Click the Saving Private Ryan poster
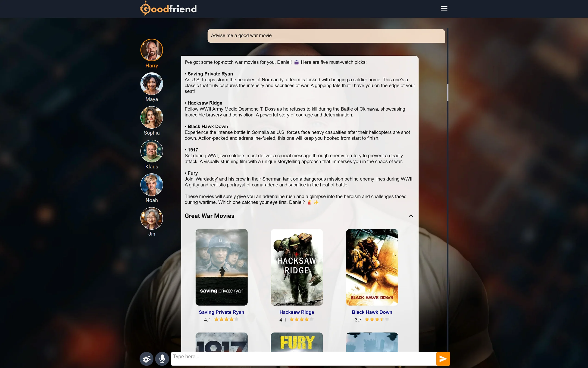Image resolution: width=588 pixels, height=368 pixels. 222,267
